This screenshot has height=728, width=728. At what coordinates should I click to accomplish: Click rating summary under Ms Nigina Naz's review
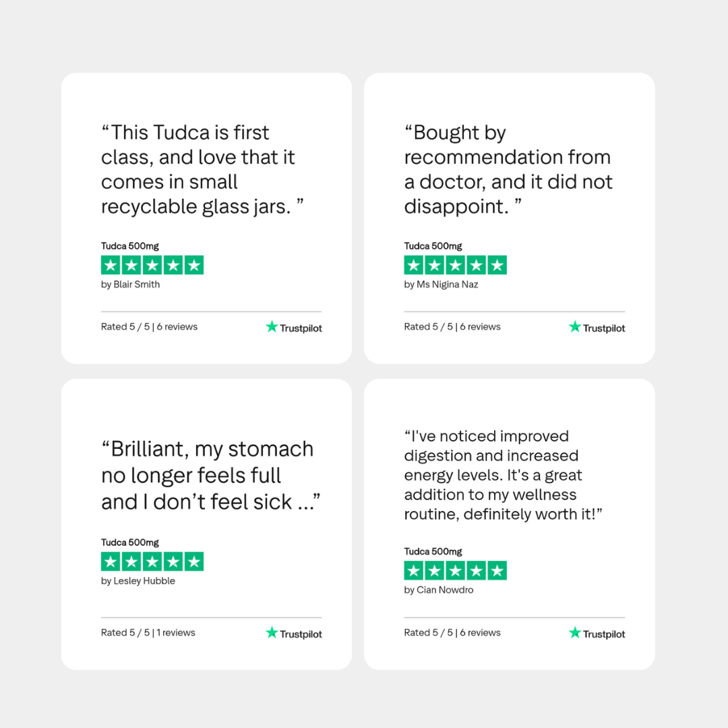452,327
